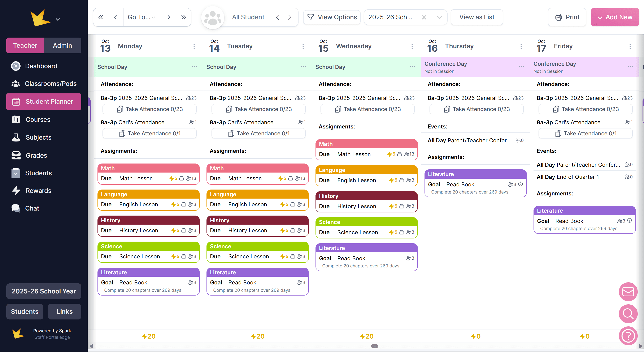Open Tuesday's Science Lesson assignment

257,256
